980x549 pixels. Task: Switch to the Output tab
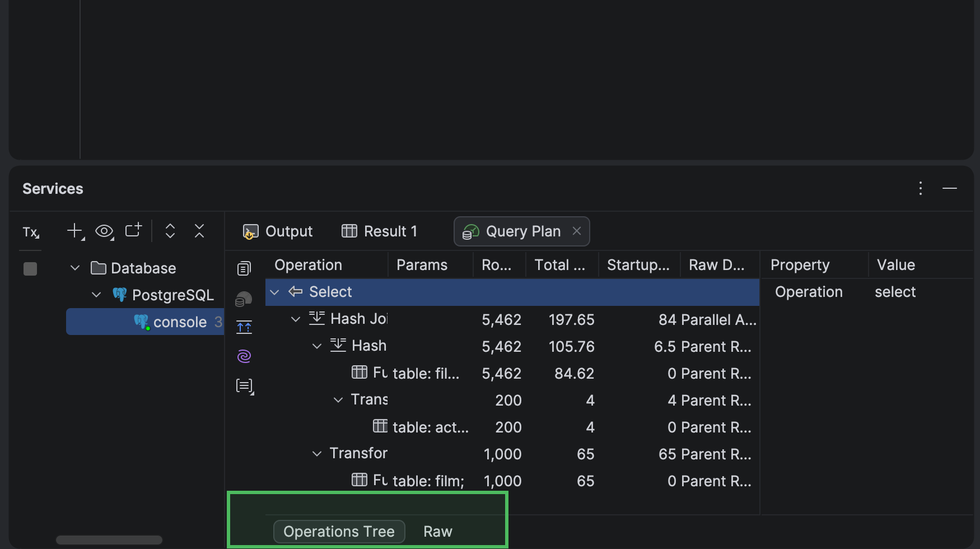[278, 231]
